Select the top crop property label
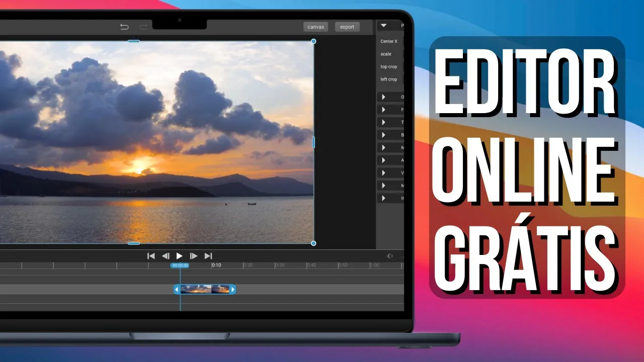This screenshot has height=362, width=644. 389,66
